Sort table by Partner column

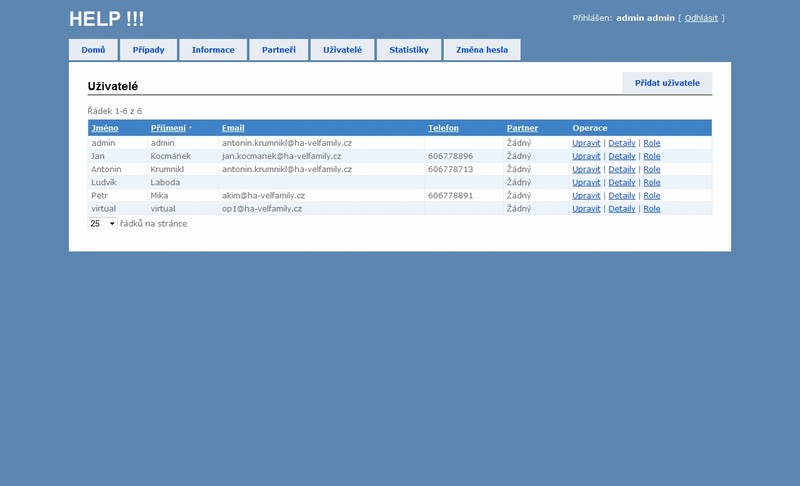(x=522, y=128)
